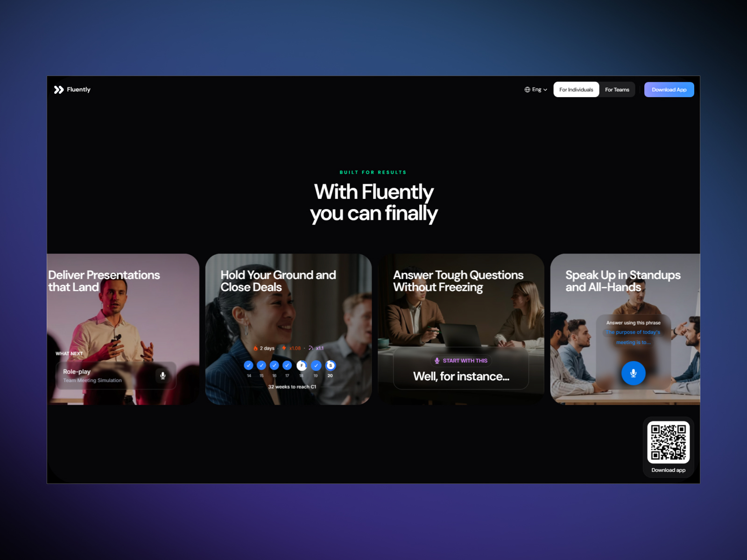Click the START WITH THIS label
The height and width of the screenshot is (560, 747).
465,361
